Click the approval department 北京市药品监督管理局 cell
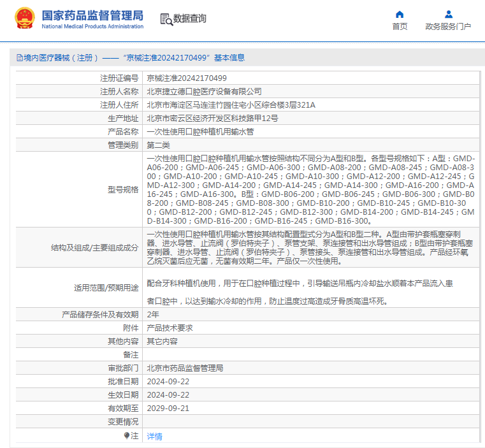Image resolution: width=485 pixels, height=448 pixels. point(185,368)
